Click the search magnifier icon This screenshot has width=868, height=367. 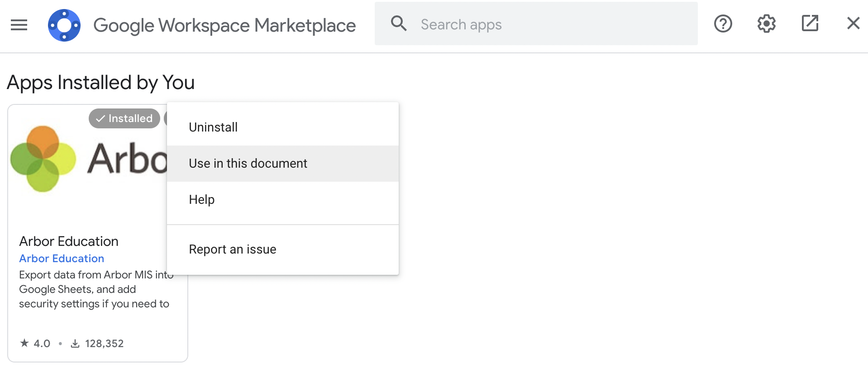click(399, 24)
